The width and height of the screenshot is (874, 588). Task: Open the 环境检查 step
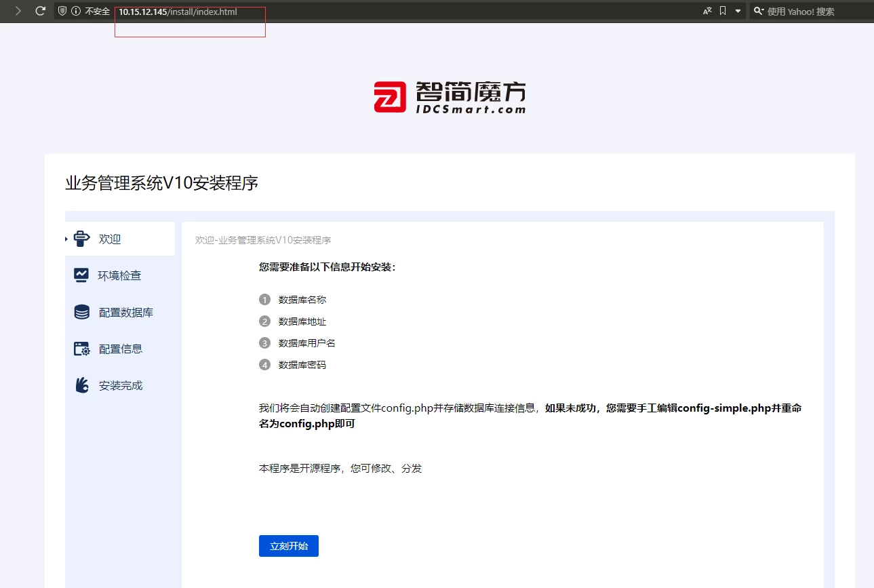click(x=119, y=275)
